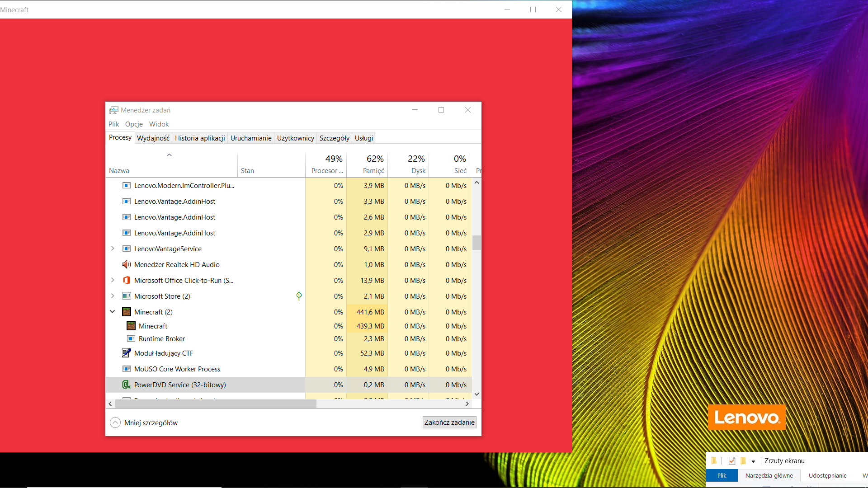Switch to the Wydajność tab

[x=153, y=138]
